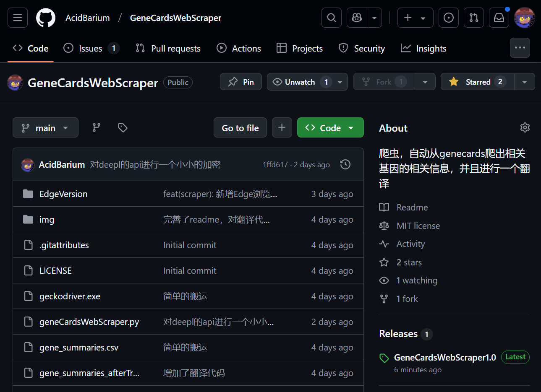This screenshot has height=392, width=541.
Task: Open the search magnifier button
Action: pos(332,18)
